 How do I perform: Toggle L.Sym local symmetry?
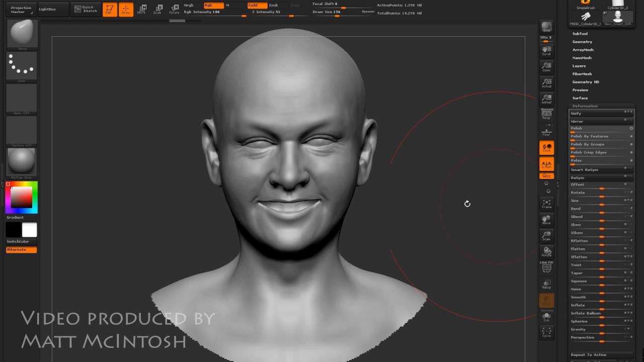(546, 164)
